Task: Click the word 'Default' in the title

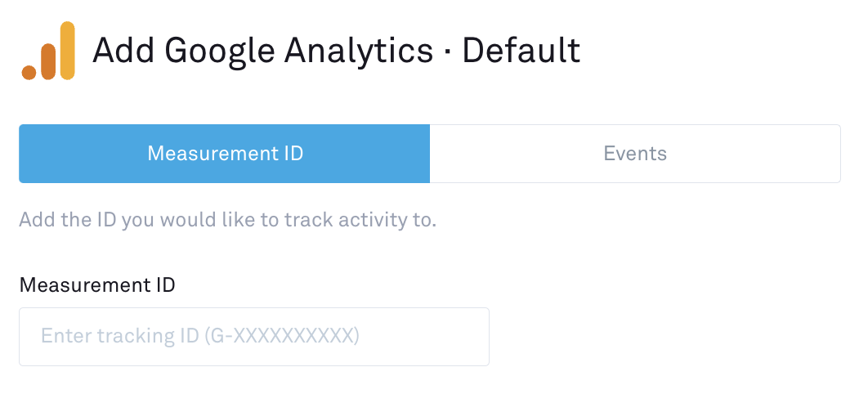Action: pos(521,51)
